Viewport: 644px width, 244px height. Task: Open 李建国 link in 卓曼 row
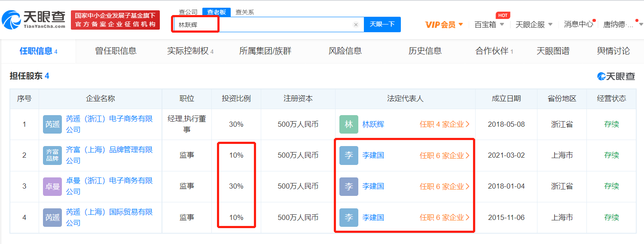pyautogui.click(x=373, y=186)
